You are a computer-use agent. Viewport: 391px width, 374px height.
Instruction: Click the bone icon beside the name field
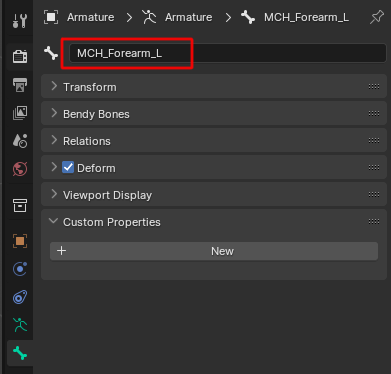point(51,53)
